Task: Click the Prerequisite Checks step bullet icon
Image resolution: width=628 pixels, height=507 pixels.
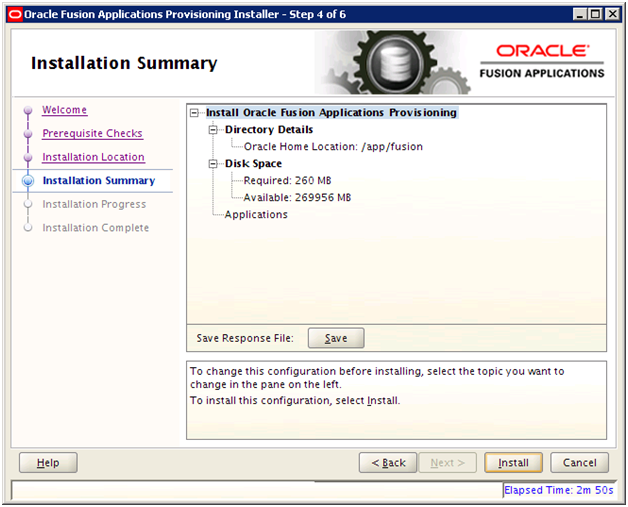Action: pos(28,134)
